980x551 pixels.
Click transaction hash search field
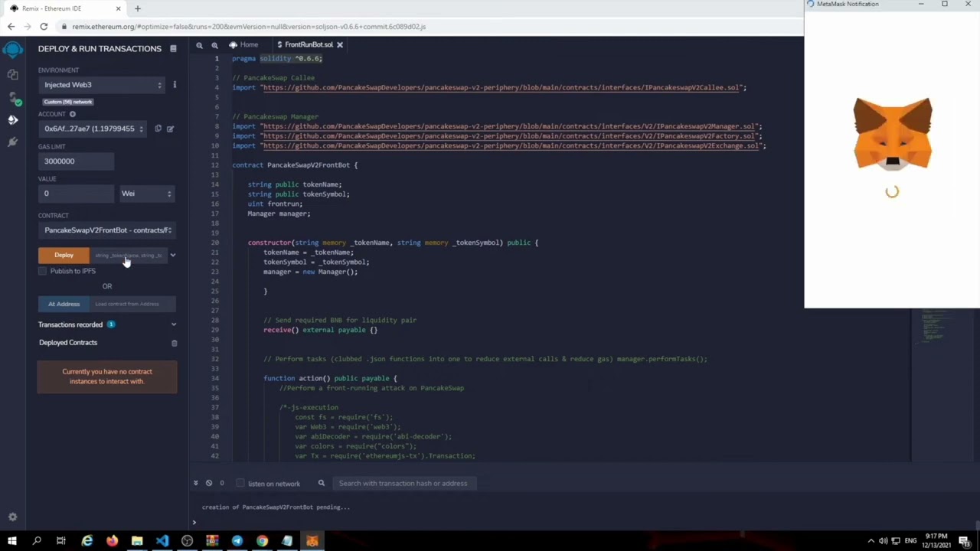406,483
